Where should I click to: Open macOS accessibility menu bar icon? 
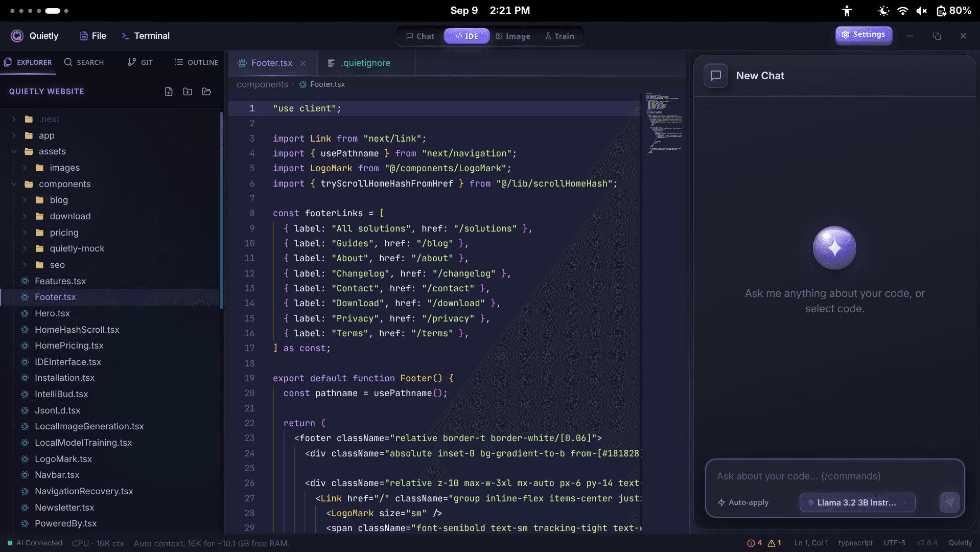point(847,11)
